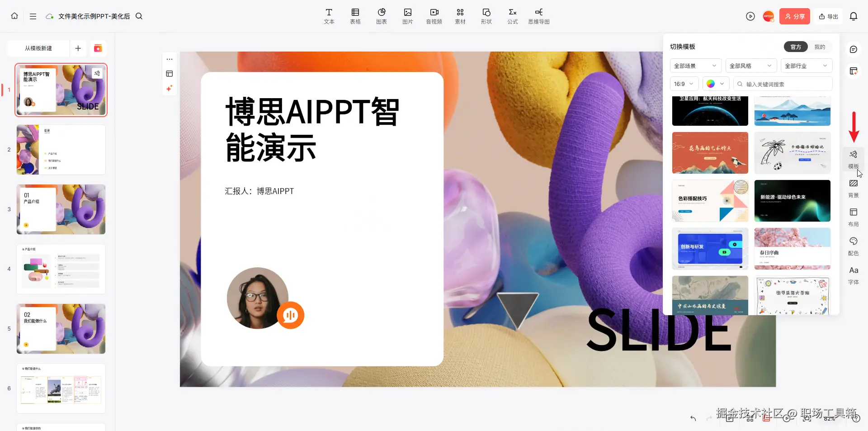Open the AI layout icon below comments
The image size is (868, 431).
854,71
